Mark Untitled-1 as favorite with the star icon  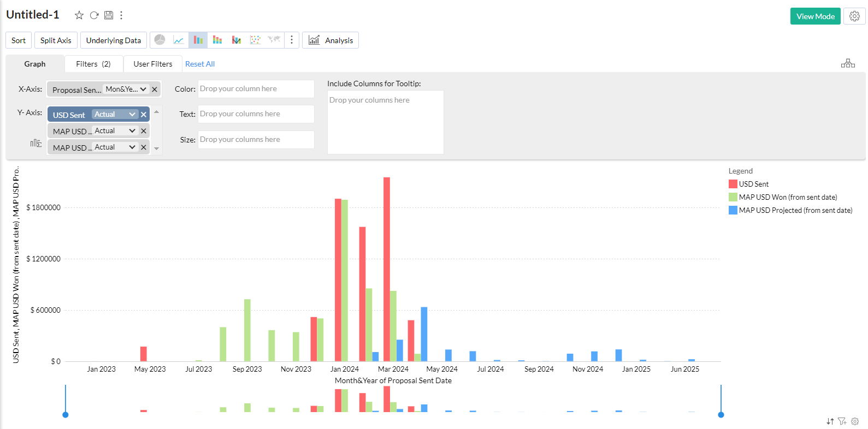(79, 15)
